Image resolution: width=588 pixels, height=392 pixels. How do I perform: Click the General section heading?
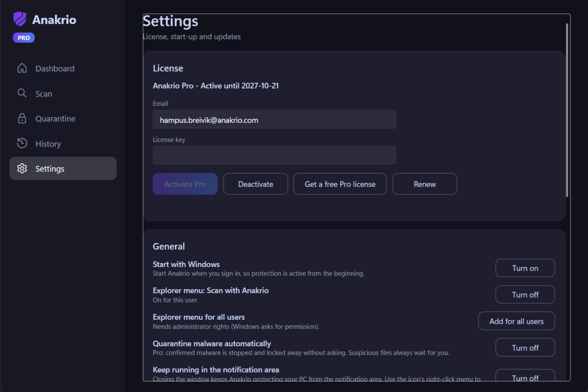click(169, 246)
